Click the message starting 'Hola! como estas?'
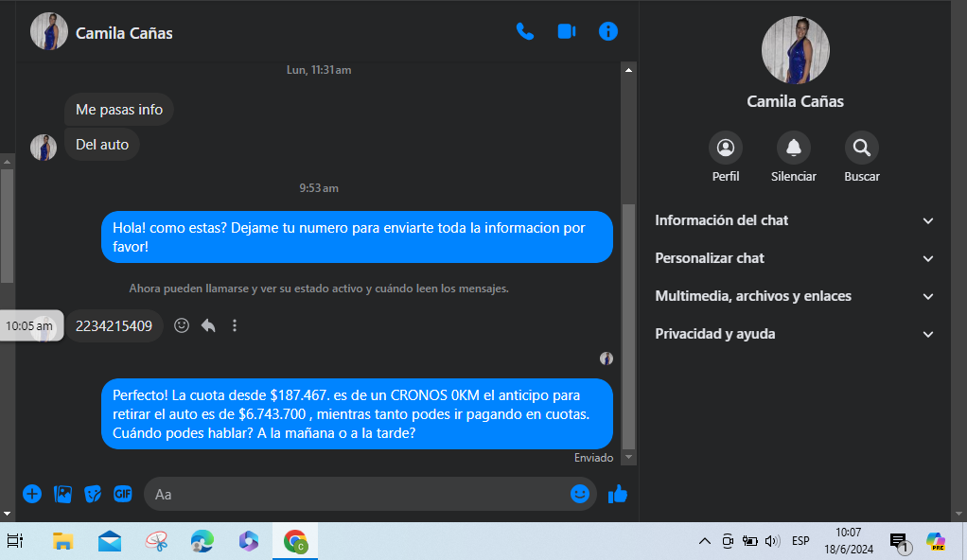The width and height of the screenshot is (967, 560). coord(357,236)
